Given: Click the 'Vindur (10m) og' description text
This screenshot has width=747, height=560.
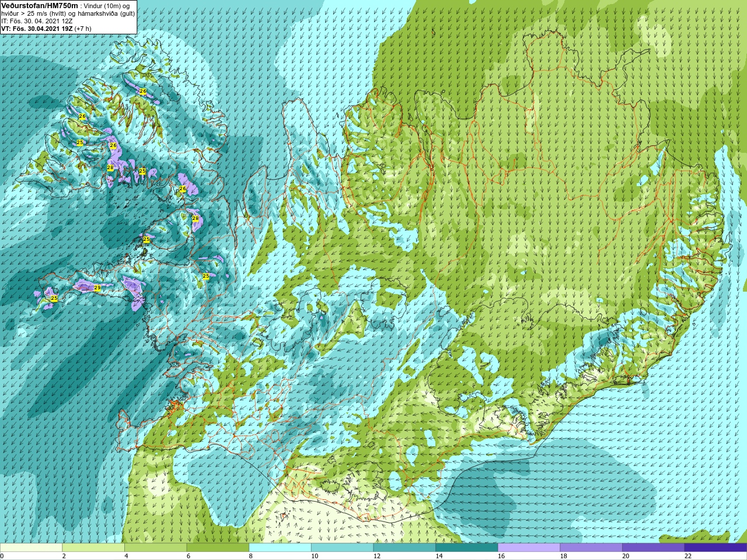Looking at the screenshot, I should [107, 6].
